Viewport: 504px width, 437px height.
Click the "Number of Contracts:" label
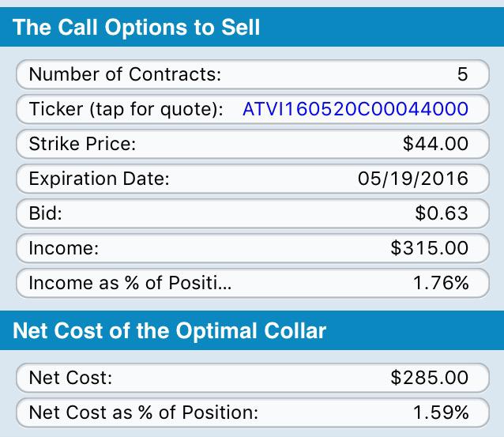tap(125, 74)
